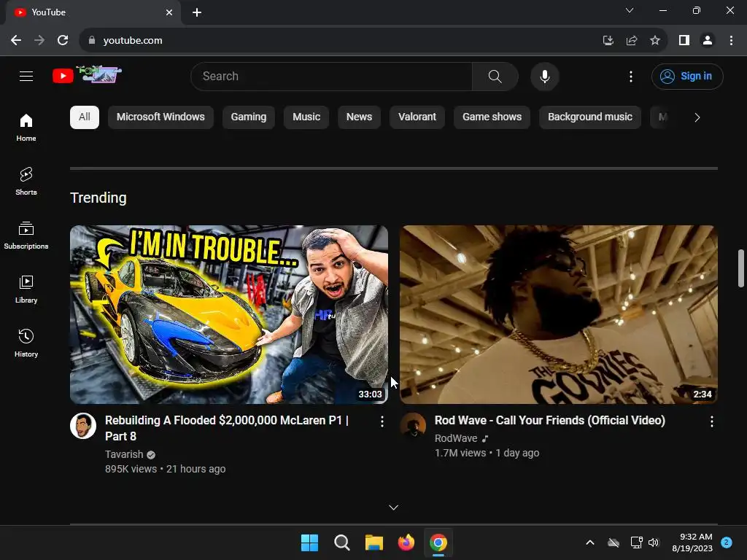
Task: Open Shorts from the sidebar
Action: click(26, 182)
